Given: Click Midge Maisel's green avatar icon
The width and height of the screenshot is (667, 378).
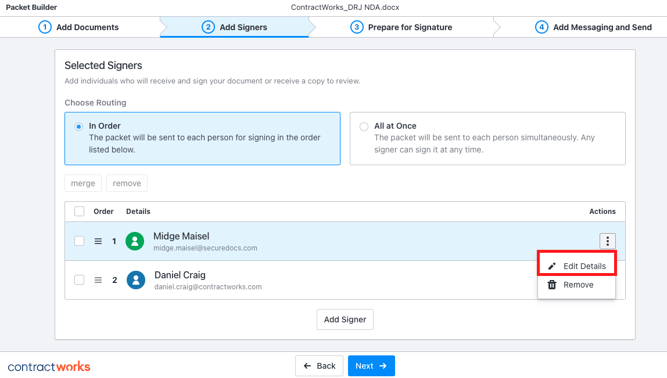Looking at the screenshot, I should 135,241.
